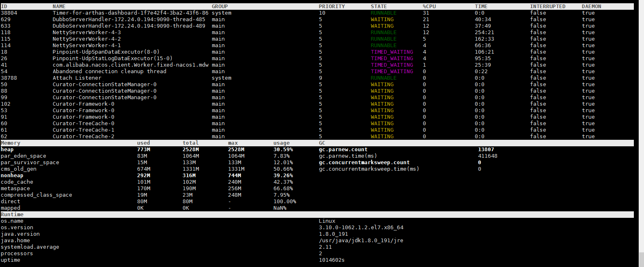This screenshot has width=644, height=267.
Task: Click java.version value 1.8.0_191
Action: point(333,234)
